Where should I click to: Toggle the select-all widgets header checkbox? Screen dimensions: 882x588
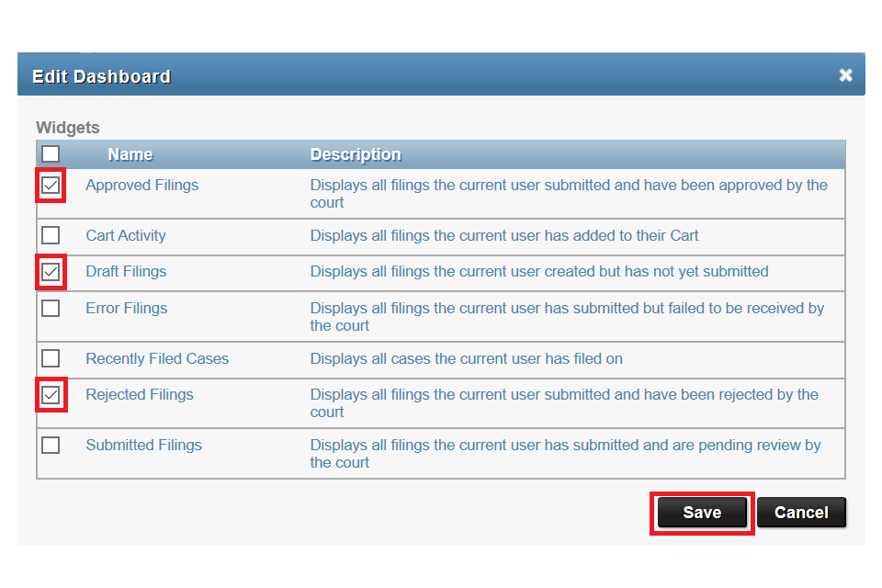pos(51,154)
